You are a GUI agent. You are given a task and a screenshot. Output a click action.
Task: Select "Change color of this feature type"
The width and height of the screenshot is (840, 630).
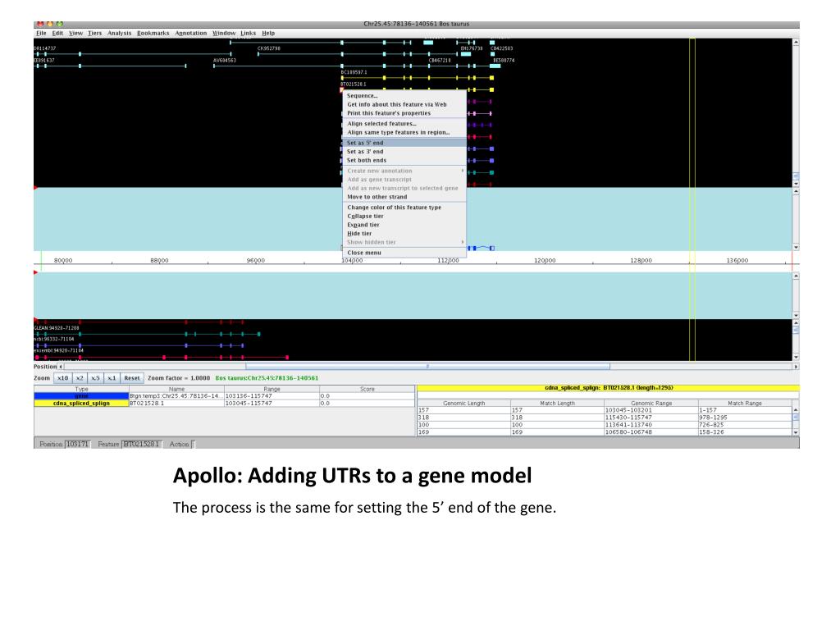(x=404, y=208)
